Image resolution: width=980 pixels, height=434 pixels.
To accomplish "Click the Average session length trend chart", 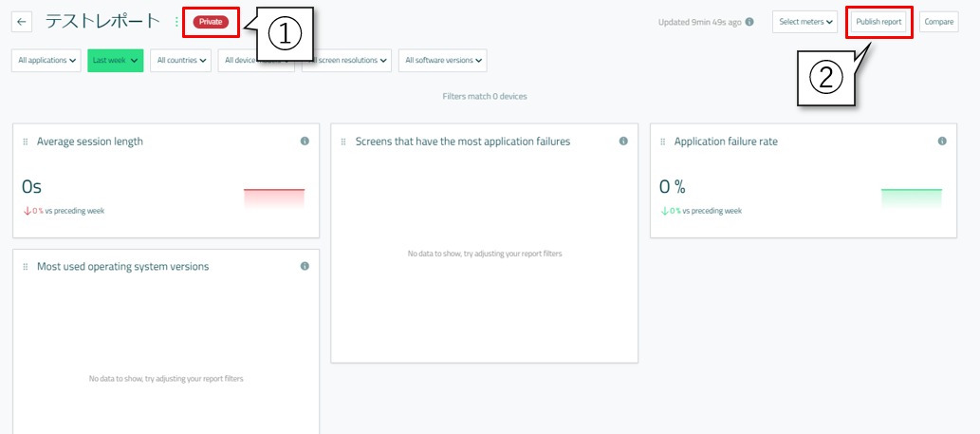I will point(274,198).
